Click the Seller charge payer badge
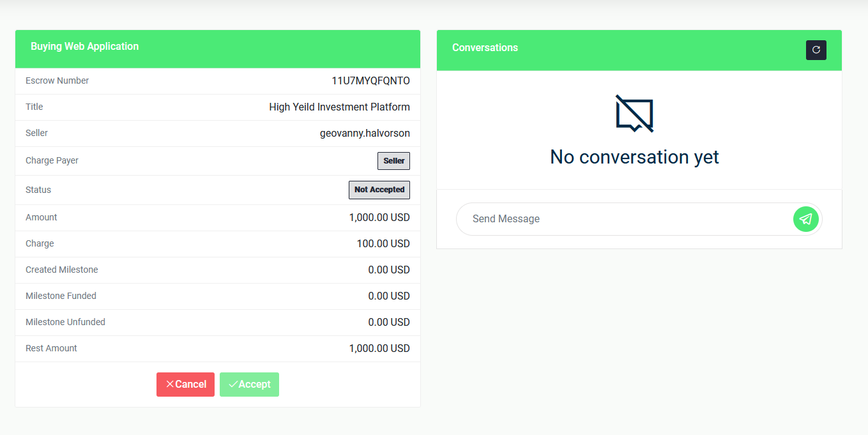 393,161
